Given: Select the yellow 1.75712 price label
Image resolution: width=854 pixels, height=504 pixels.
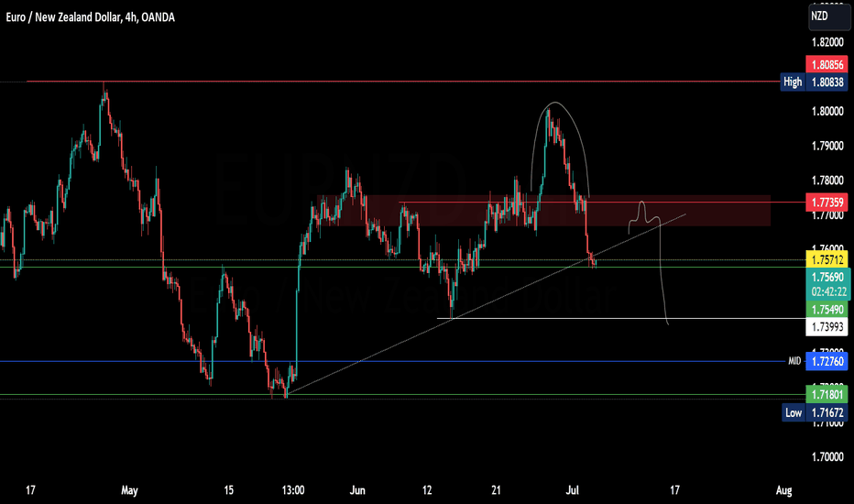Looking at the screenshot, I should click(827, 259).
